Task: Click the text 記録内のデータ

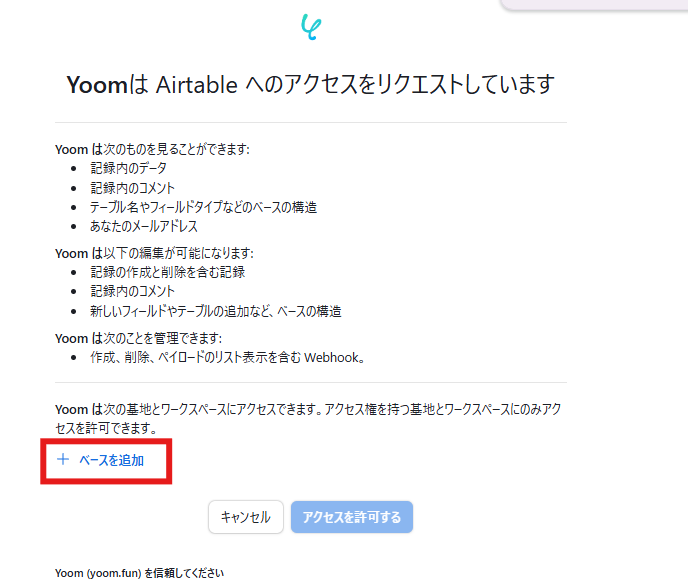Action: [129, 168]
